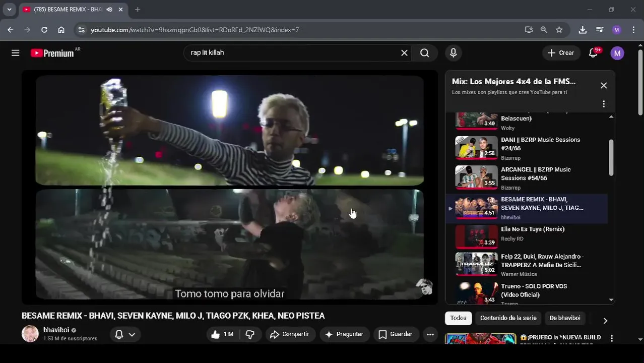Expand the subscription bell notification dropdown
The image size is (644, 363).
point(125,334)
